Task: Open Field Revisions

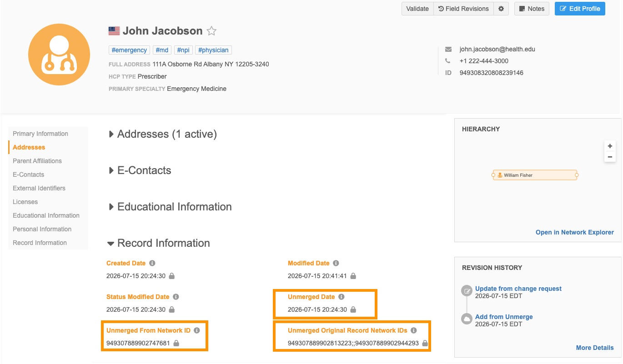Action: [463, 9]
